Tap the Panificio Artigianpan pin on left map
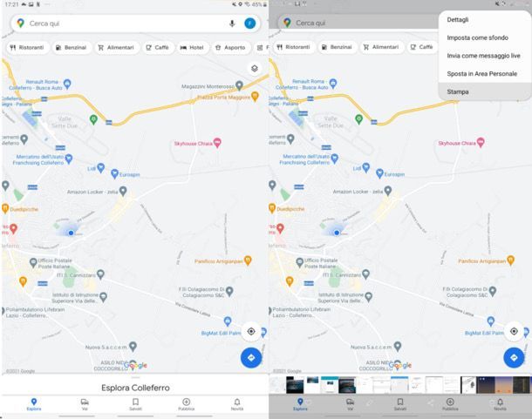The height and width of the screenshot is (419, 532). (x=248, y=260)
